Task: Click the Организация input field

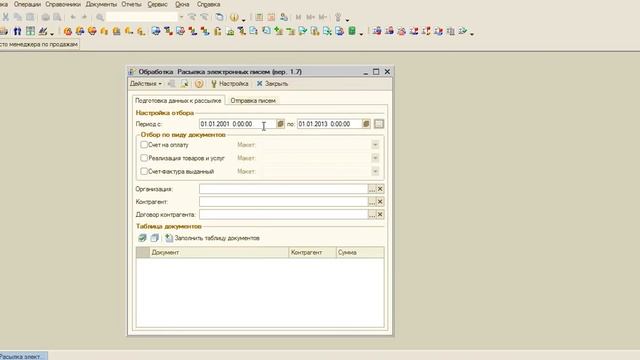Action: (283, 189)
